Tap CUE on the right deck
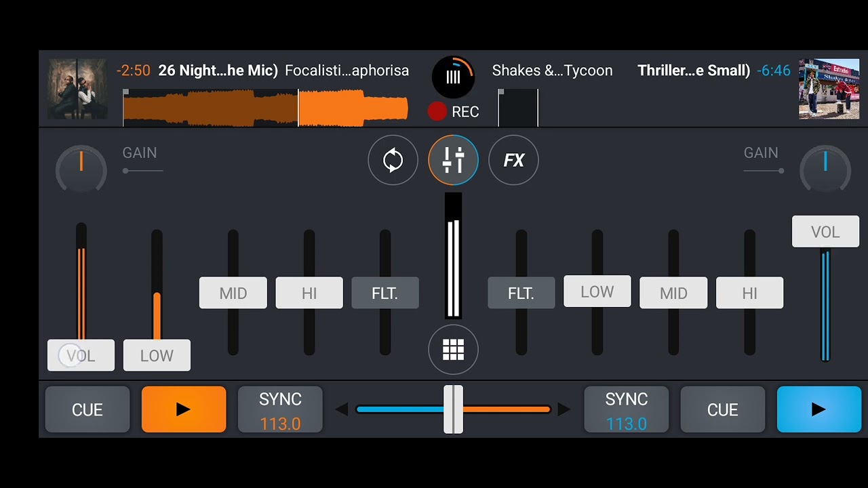Screen dimensions: 868x488 [722, 409]
